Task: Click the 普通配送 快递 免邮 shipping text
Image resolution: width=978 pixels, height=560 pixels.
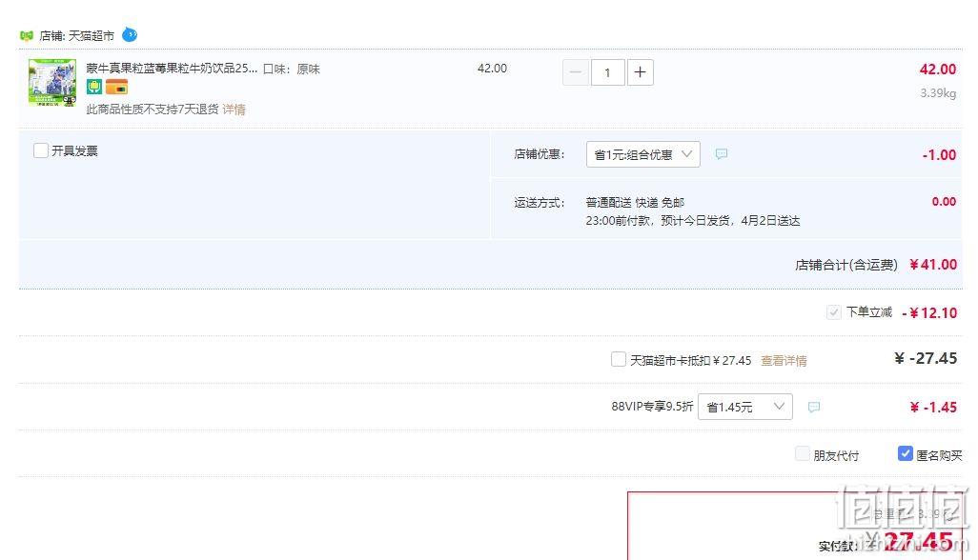Action: (x=635, y=203)
